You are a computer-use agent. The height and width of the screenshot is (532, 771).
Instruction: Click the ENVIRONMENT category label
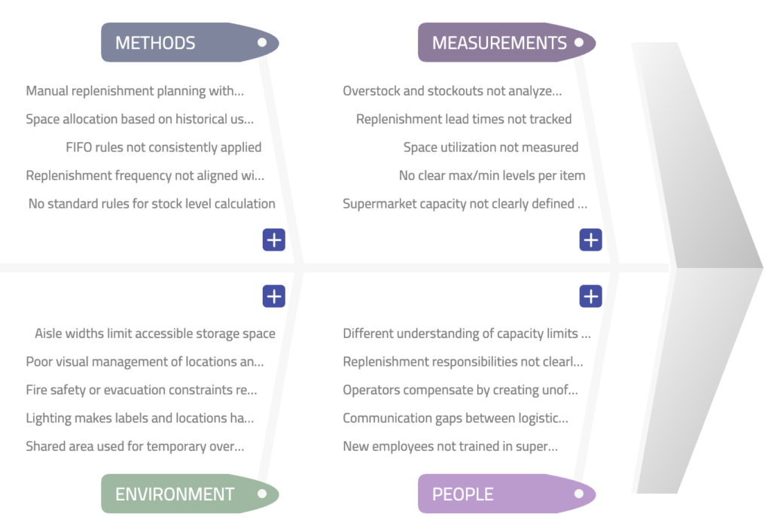click(x=175, y=494)
